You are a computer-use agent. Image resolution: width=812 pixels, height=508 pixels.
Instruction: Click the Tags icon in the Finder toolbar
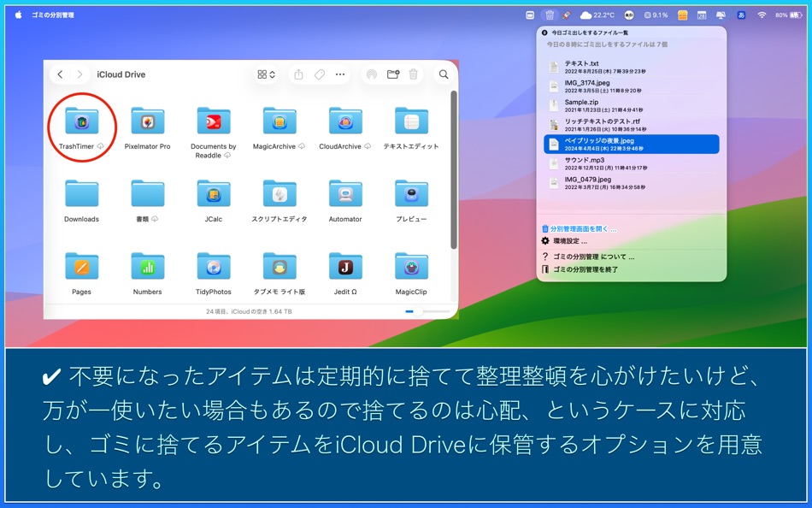tap(320, 74)
